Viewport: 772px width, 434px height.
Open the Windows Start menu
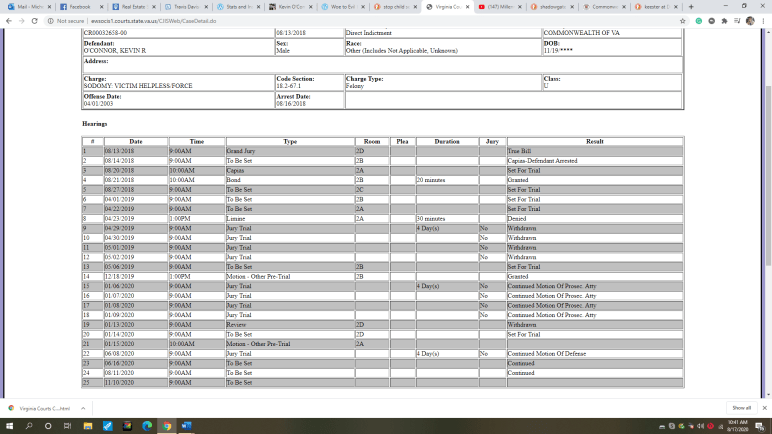pyautogui.click(x=9, y=425)
